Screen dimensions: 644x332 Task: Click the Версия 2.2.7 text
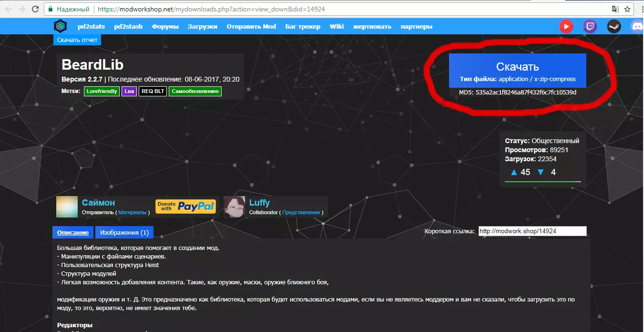click(x=82, y=79)
